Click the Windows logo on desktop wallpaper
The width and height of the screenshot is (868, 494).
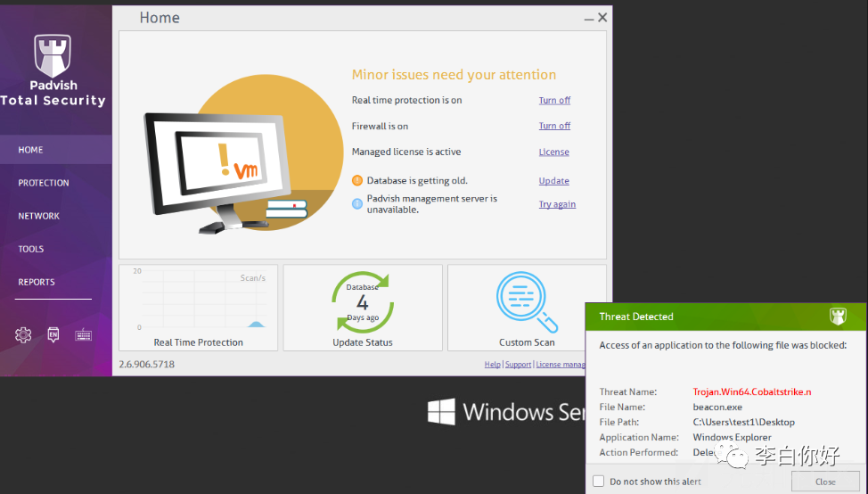click(x=442, y=411)
